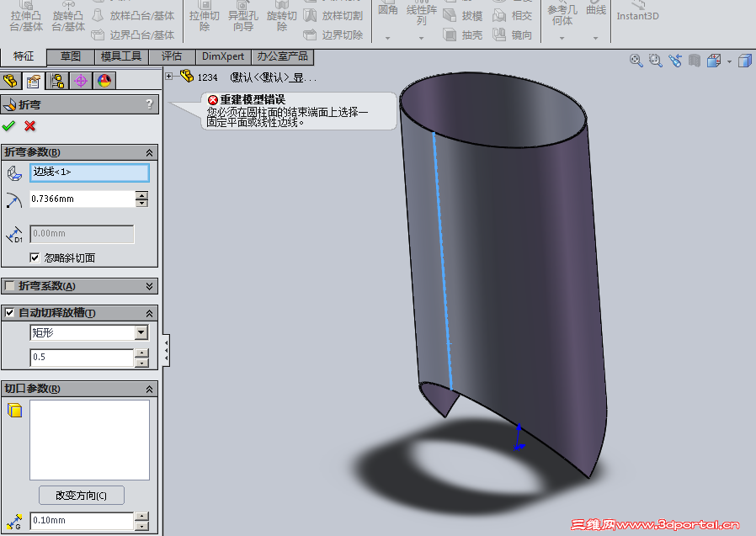Click the rip parameters edge icon
This screenshot has width=756, height=536.
pyautogui.click(x=15, y=410)
